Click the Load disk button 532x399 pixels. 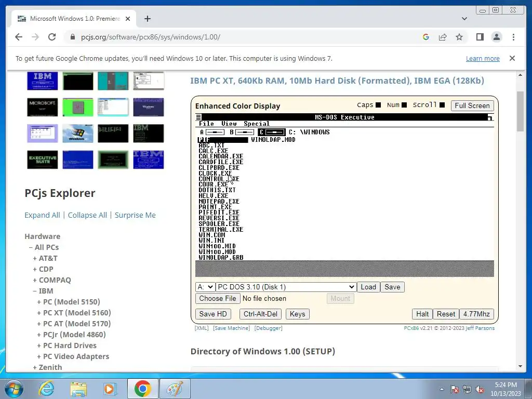(368, 287)
